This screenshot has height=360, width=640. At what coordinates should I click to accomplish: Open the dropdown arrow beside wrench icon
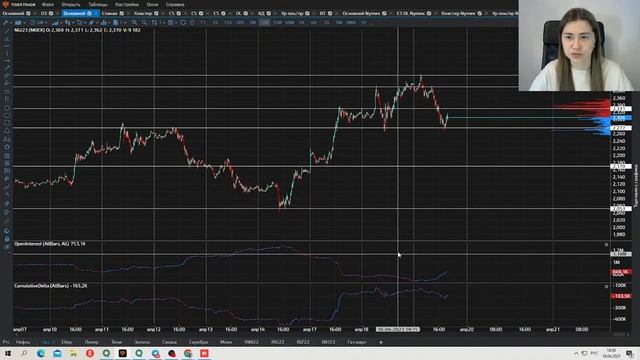point(11,22)
